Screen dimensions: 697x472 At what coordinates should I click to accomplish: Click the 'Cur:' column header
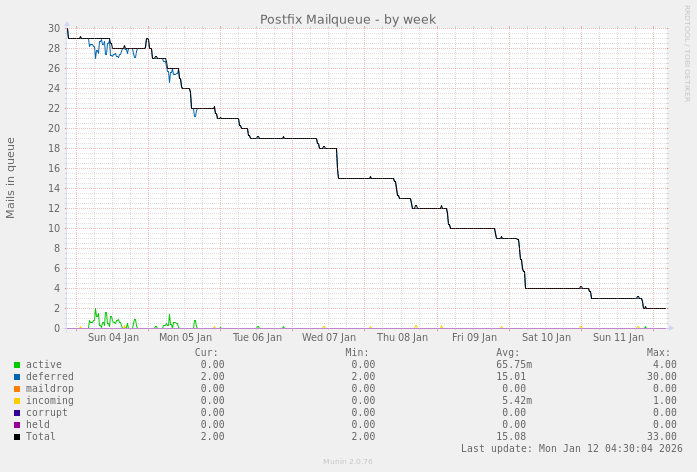click(x=206, y=352)
